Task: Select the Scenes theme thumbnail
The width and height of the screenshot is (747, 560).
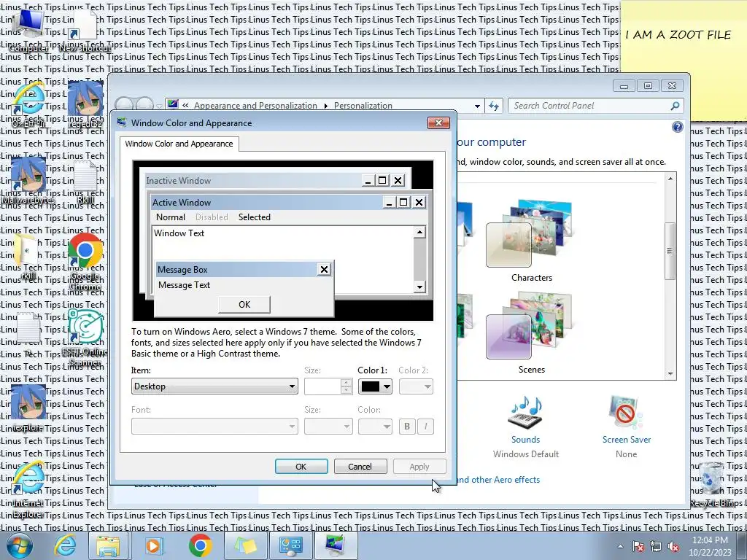Action: coord(531,332)
